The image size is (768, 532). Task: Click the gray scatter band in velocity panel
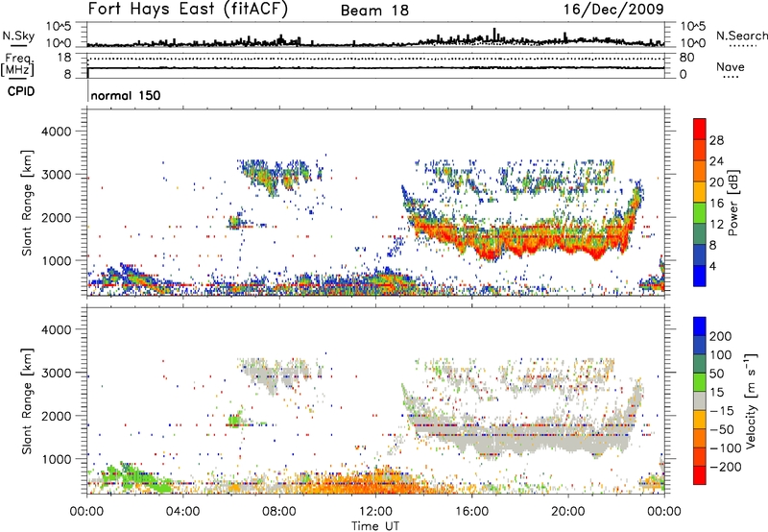pos(521,436)
